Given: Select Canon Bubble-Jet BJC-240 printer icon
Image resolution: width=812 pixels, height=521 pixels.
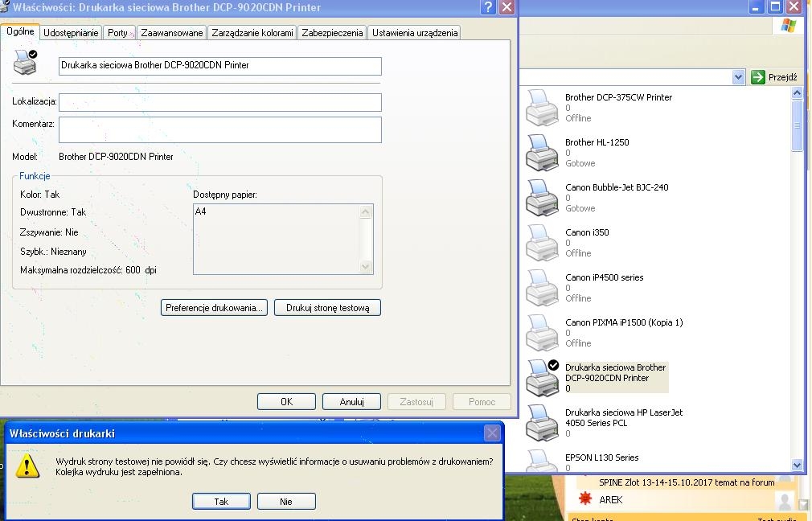Looking at the screenshot, I should [x=542, y=197].
